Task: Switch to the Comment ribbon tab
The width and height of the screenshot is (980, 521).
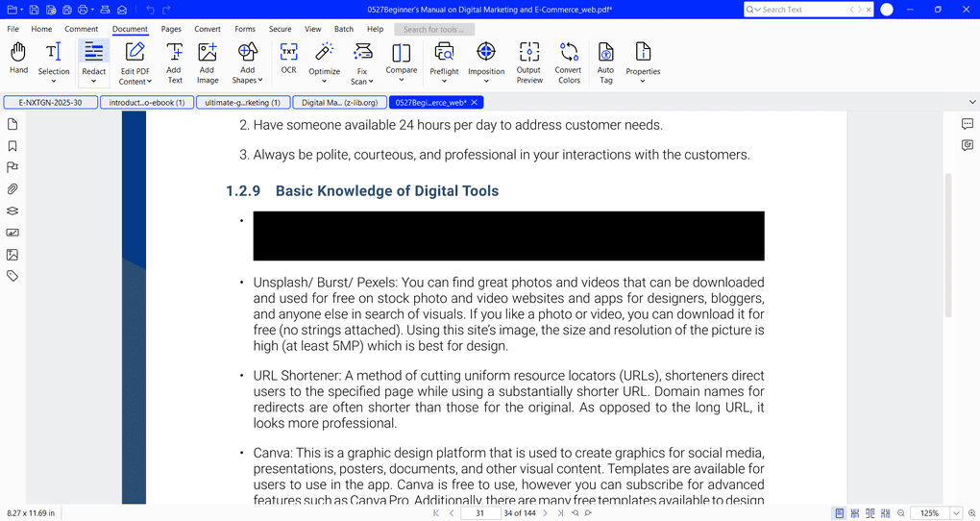Action: tap(82, 29)
